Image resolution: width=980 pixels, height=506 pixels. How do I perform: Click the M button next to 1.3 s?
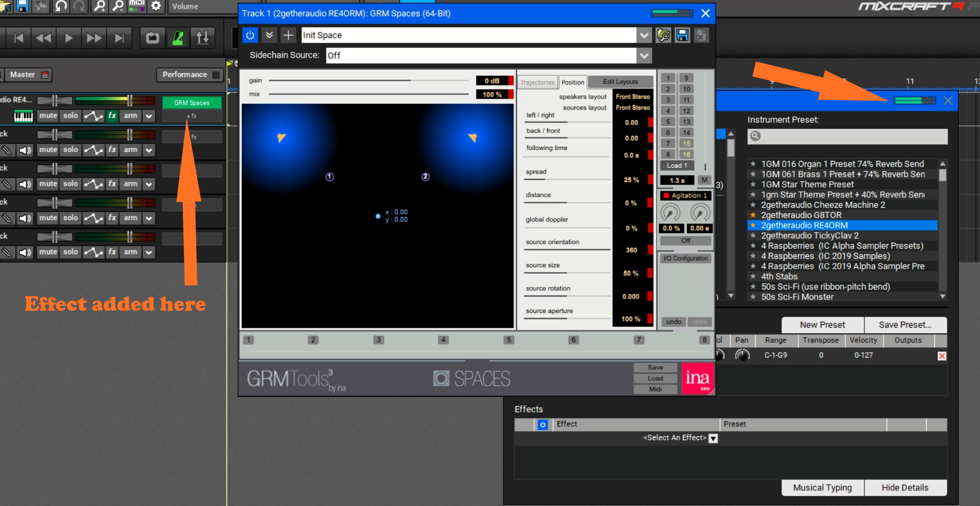(x=704, y=180)
